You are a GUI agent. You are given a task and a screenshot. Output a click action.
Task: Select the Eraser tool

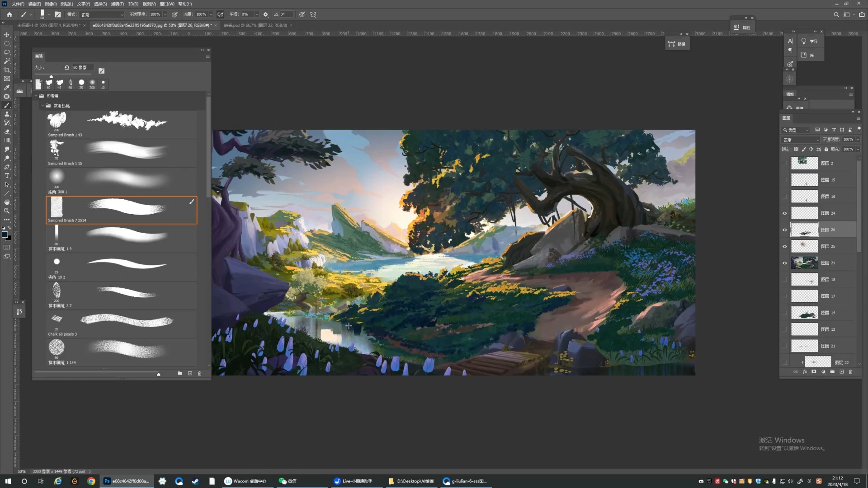pos(7,131)
